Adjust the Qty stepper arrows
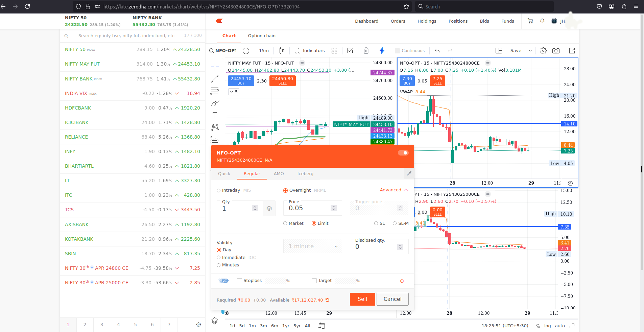Screen dimensions: 644x332 255,208
